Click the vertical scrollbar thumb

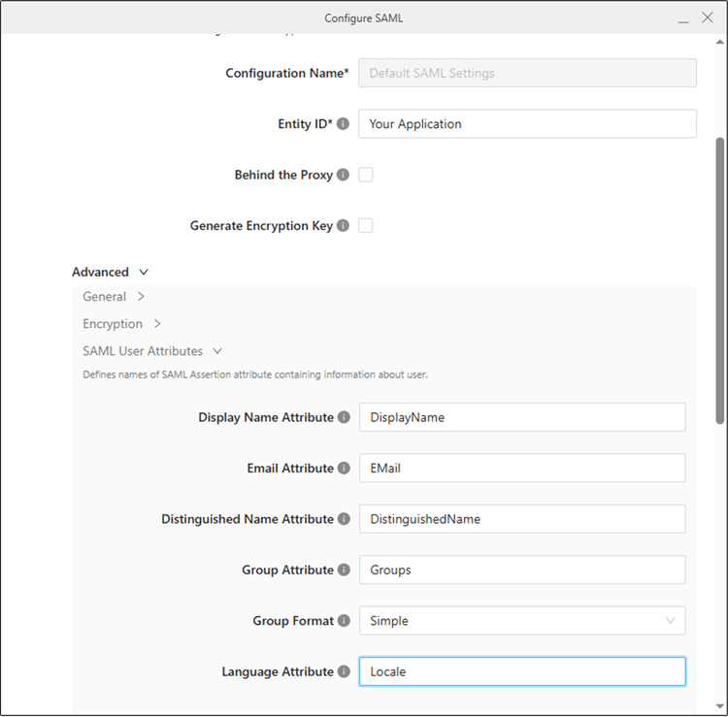(719, 279)
